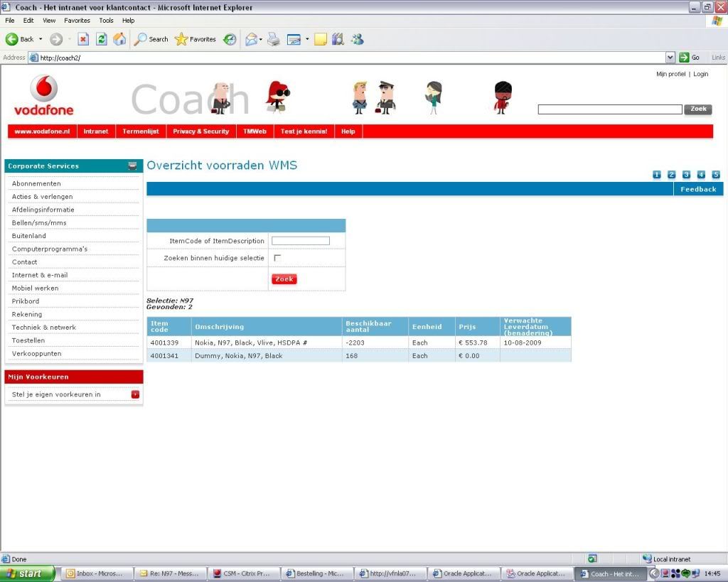The width and height of the screenshot is (728, 582).
Task: Click Stel je eigen voorkeuren in
Action: point(56,394)
